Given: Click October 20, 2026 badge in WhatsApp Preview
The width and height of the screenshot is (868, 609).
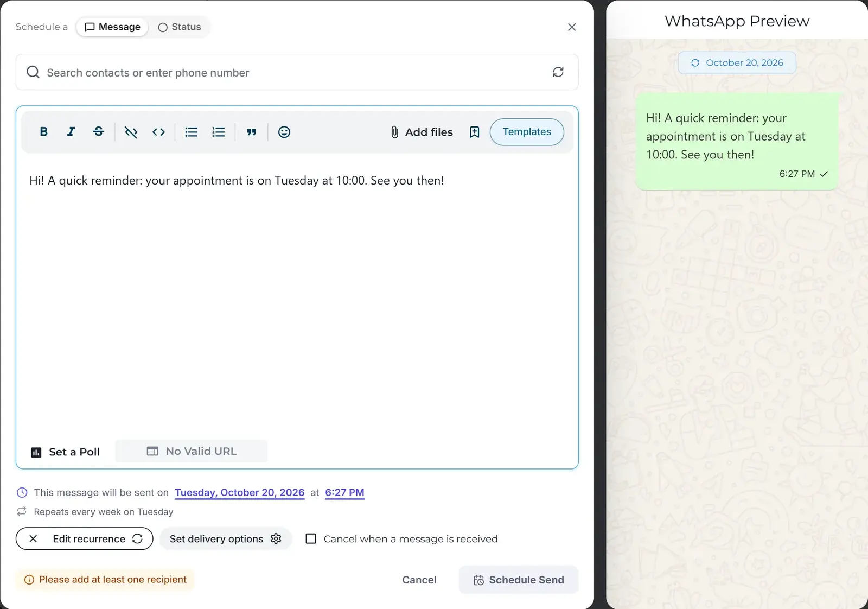Looking at the screenshot, I should click(x=737, y=63).
